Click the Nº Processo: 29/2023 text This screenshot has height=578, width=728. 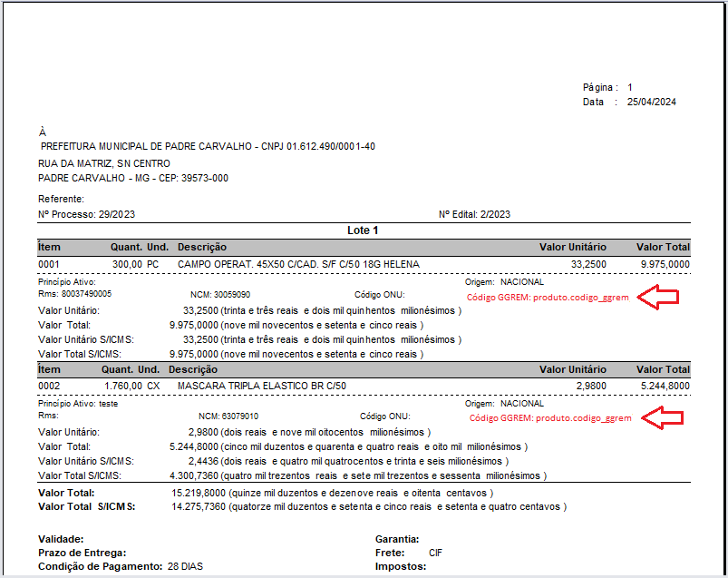coord(87,214)
